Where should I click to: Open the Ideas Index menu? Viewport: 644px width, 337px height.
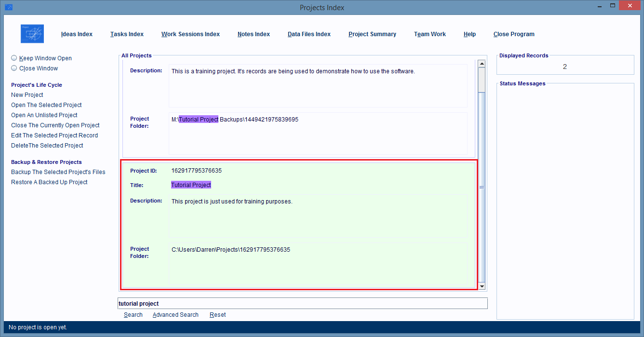(x=77, y=34)
